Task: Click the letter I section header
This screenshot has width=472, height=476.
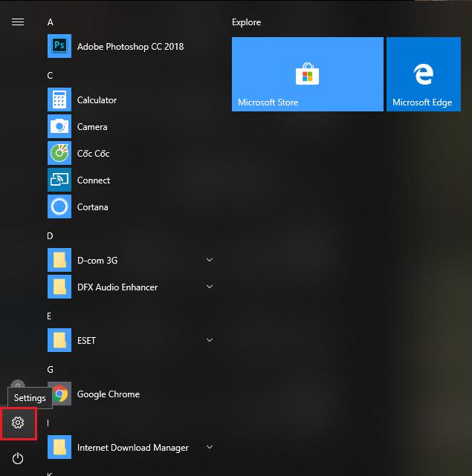Action: (x=48, y=423)
